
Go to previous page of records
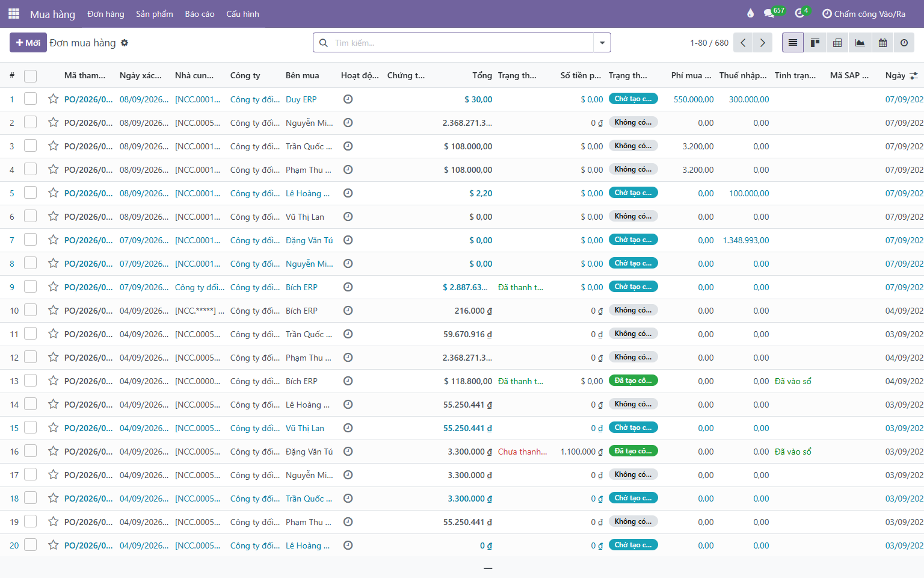(x=744, y=43)
